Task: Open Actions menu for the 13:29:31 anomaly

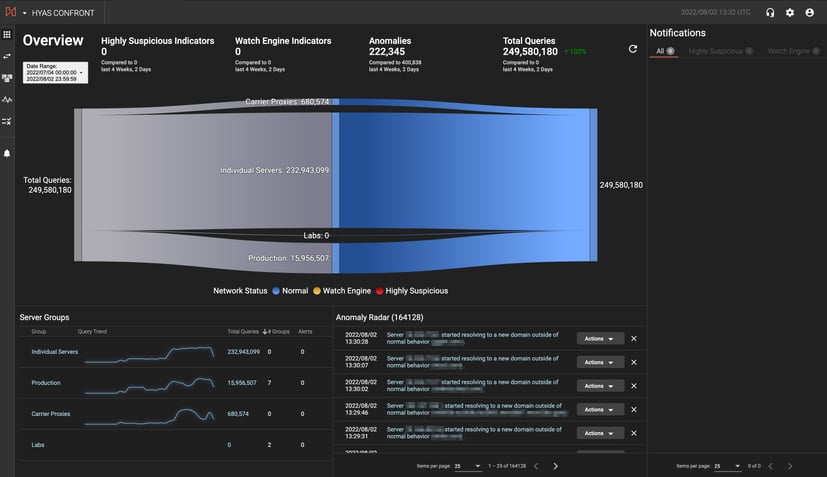Action: point(600,433)
